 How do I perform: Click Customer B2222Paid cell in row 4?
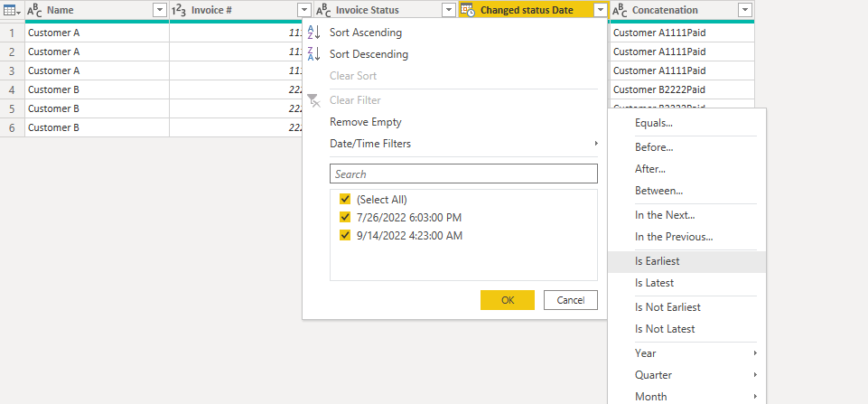[x=682, y=89]
